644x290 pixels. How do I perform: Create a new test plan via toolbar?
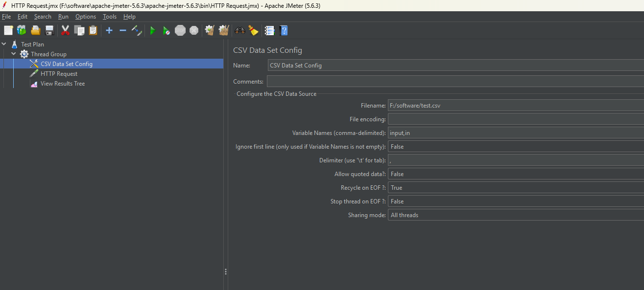tap(8, 30)
